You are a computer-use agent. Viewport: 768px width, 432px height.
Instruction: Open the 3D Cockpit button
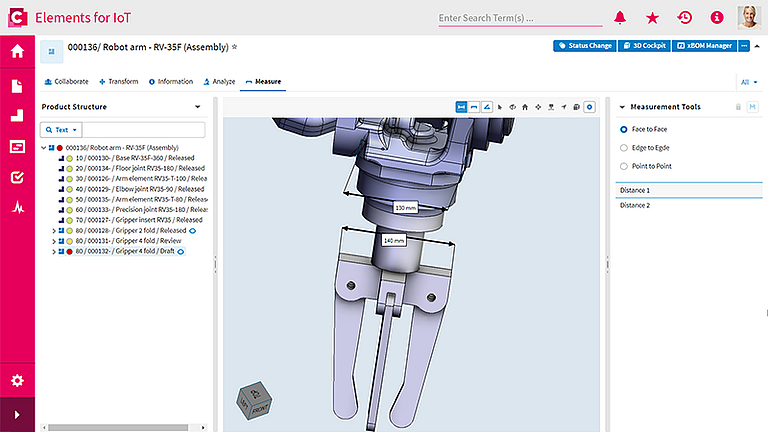pos(644,46)
